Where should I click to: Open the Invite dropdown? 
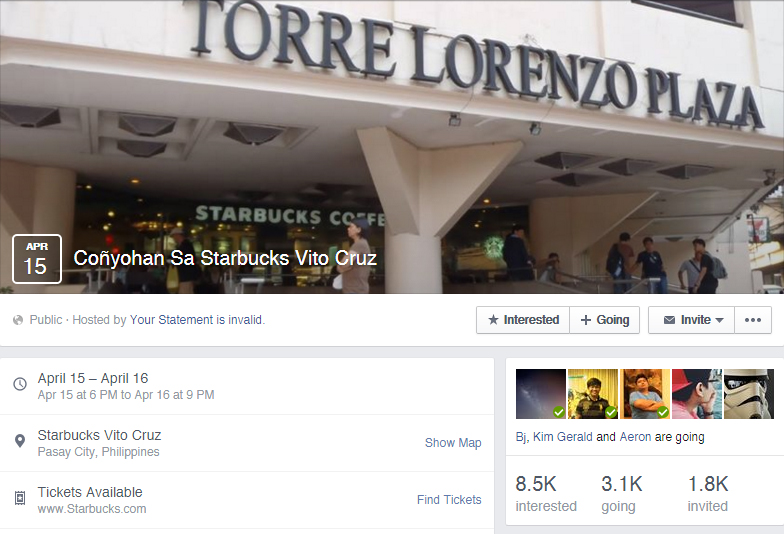tap(692, 320)
